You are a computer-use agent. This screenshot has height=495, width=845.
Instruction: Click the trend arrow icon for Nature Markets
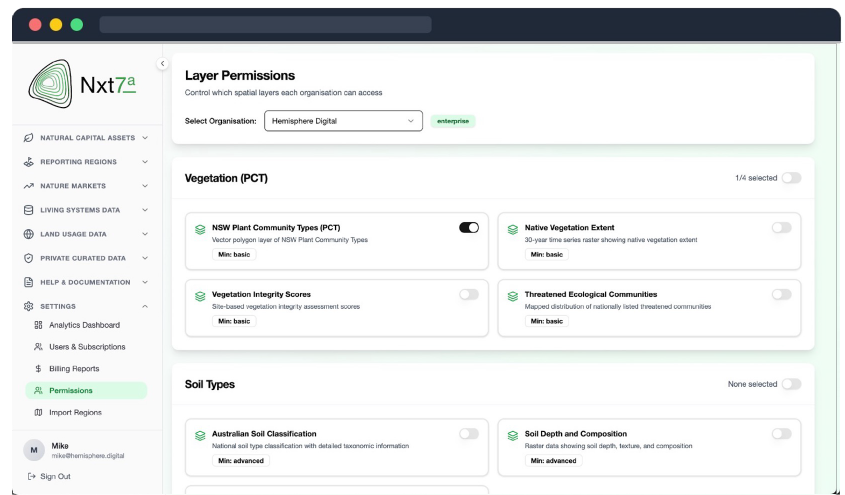pos(29,186)
